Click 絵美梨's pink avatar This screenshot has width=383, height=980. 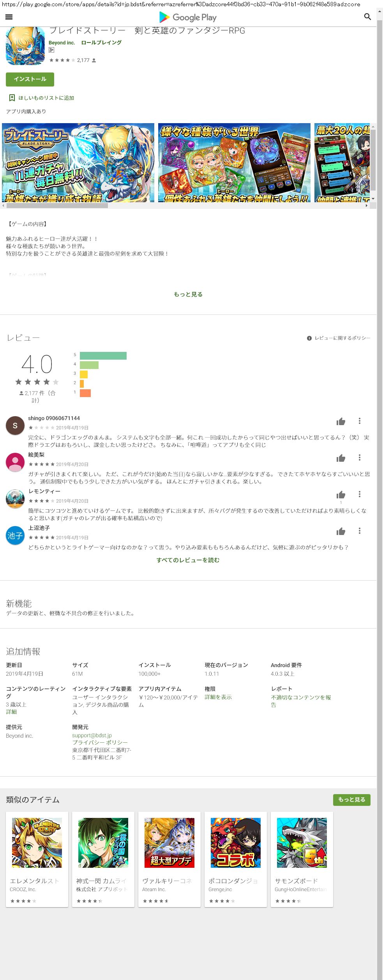click(x=15, y=462)
